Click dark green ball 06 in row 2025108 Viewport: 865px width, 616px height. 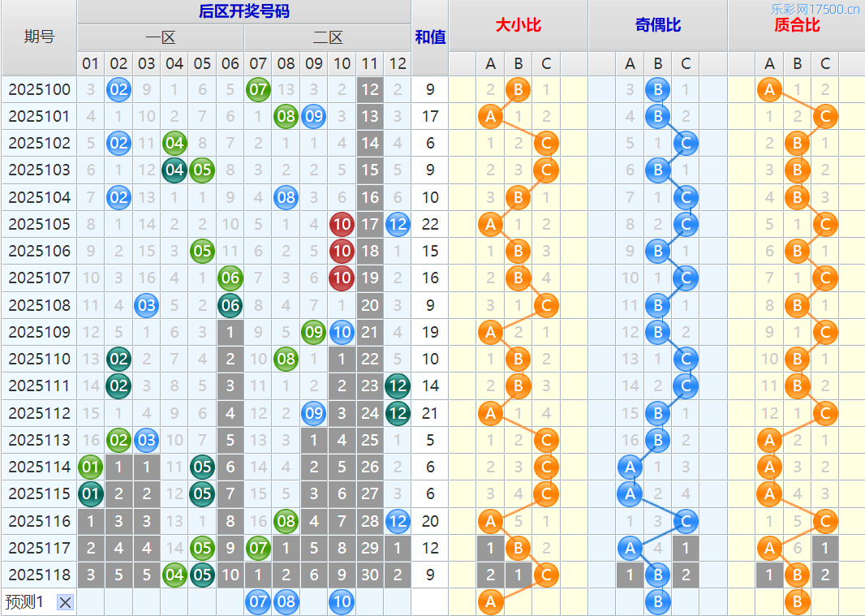click(x=230, y=305)
